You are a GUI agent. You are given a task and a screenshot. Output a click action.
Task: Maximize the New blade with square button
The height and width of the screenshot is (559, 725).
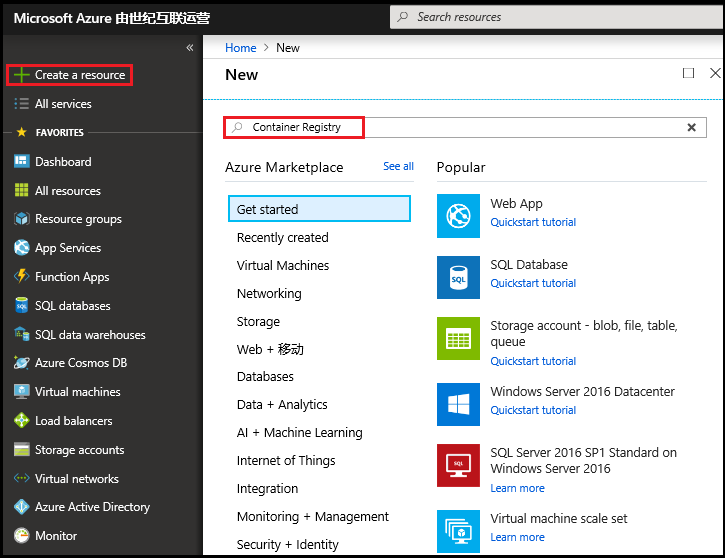(x=688, y=73)
